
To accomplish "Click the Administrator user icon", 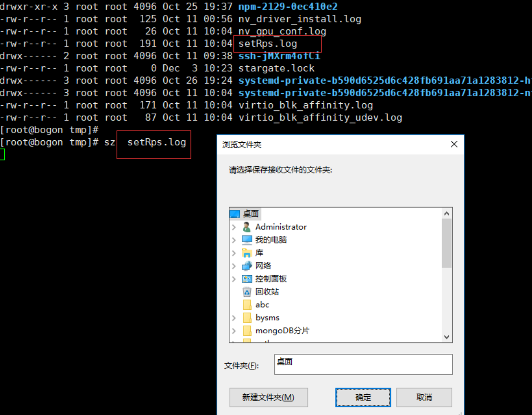I will [247, 227].
